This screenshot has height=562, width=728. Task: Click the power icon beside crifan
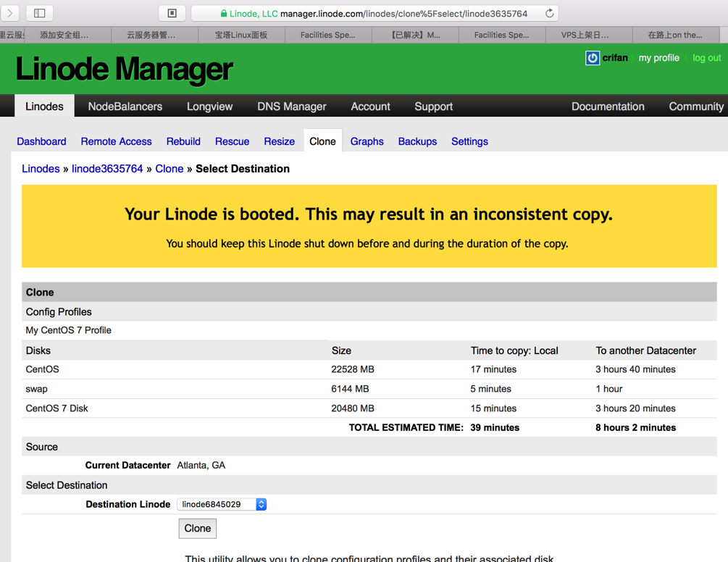click(x=592, y=58)
